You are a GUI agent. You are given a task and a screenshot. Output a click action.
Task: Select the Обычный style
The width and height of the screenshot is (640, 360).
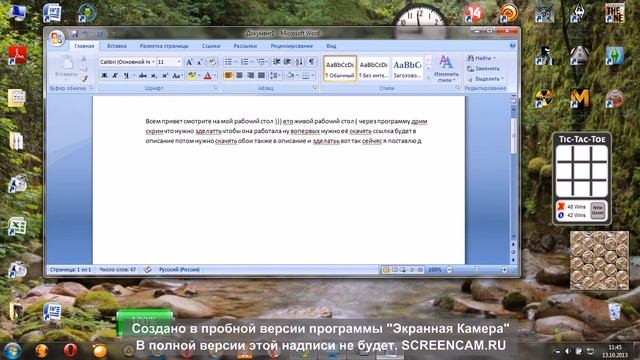pos(340,69)
